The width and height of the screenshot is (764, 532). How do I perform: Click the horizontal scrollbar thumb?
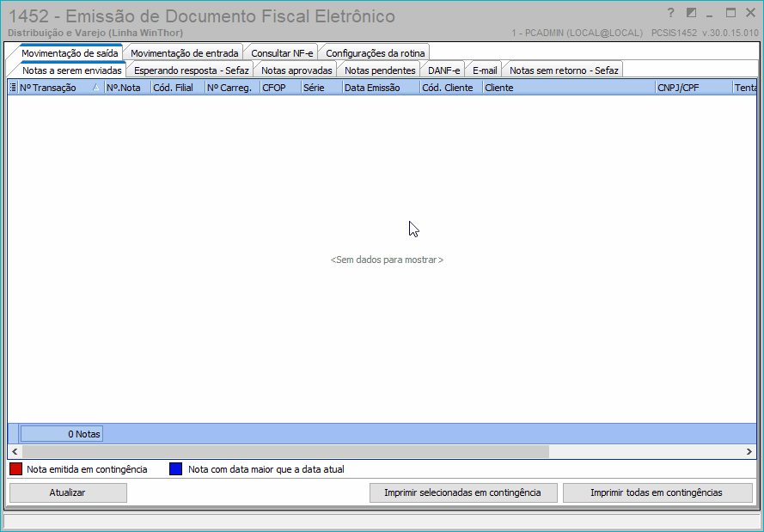(x=285, y=451)
